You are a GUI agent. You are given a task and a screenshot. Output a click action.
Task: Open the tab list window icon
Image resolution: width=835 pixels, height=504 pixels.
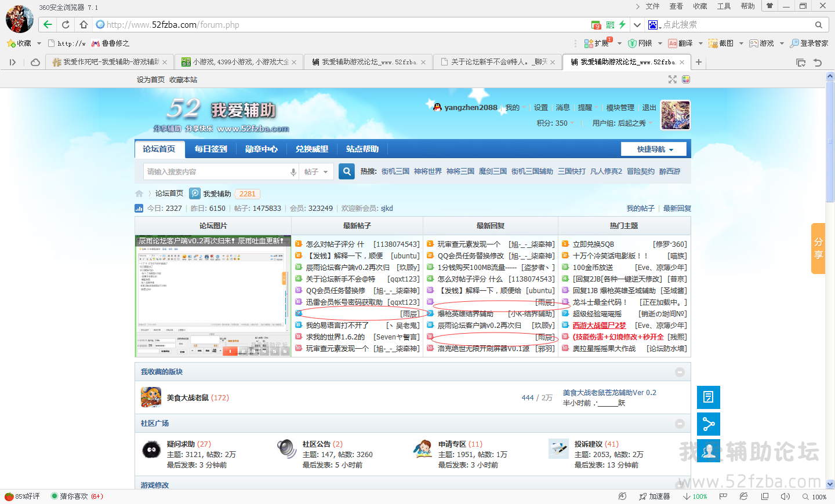801,62
